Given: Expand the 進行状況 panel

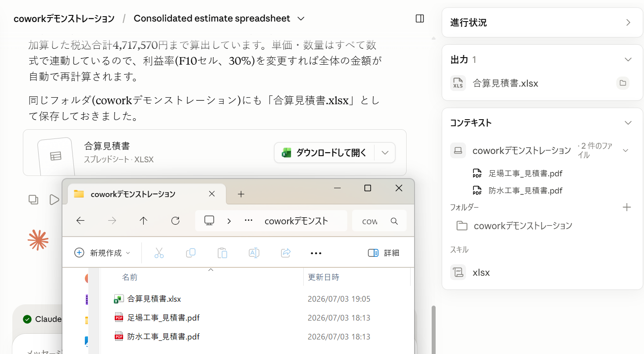Looking at the screenshot, I should point(628,22).
